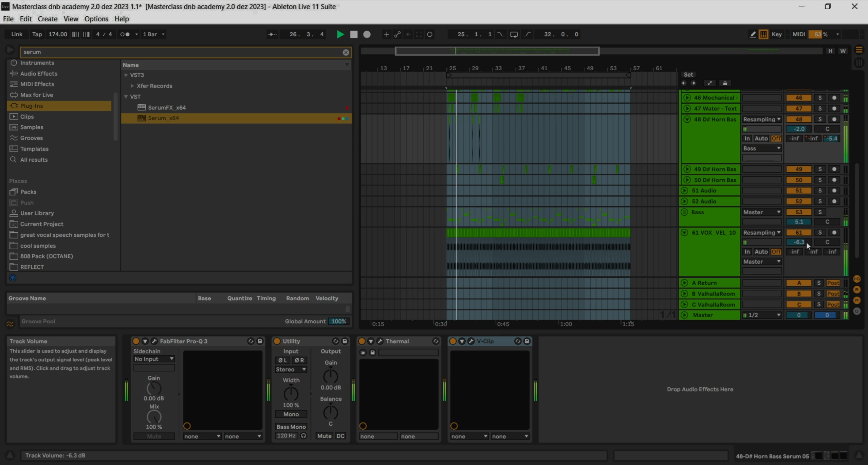Viewport: 868px width, 465px height.
Task: Start playback with the Play button
Action: pyautogui.click(x=340, y=34)
